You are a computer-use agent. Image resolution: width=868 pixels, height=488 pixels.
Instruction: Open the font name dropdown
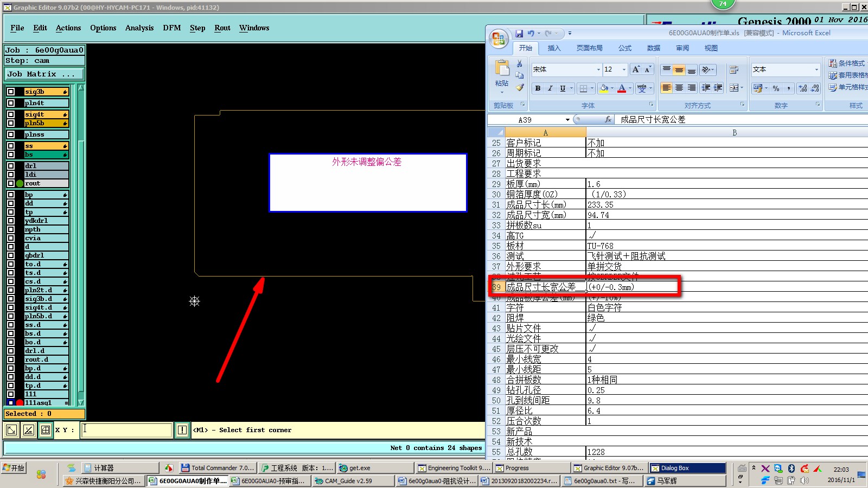click(598, 69)
